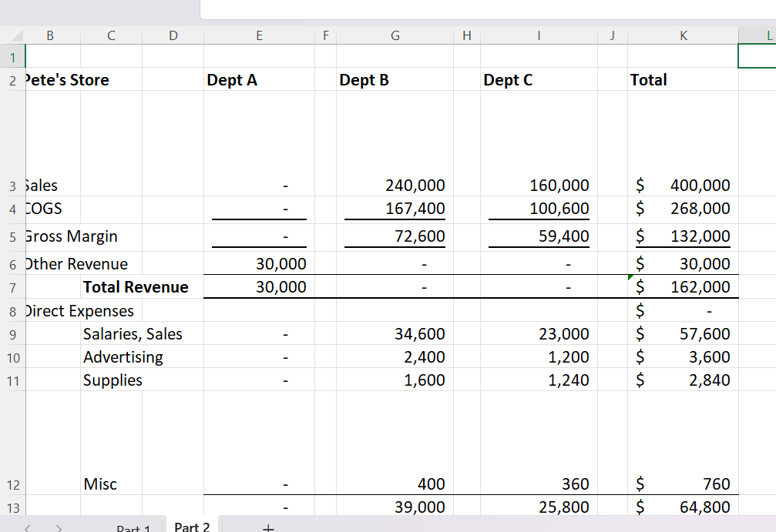The width and height of the screenshot is (776, 532).
Task: Click the left sheet navigation arrow
Action: click(x=26, y=527)
